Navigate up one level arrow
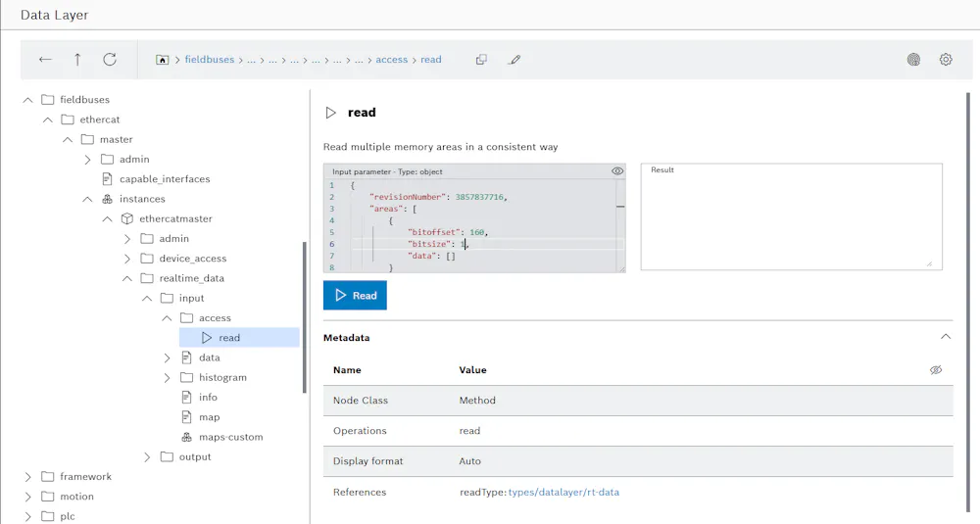 (77, 60)
